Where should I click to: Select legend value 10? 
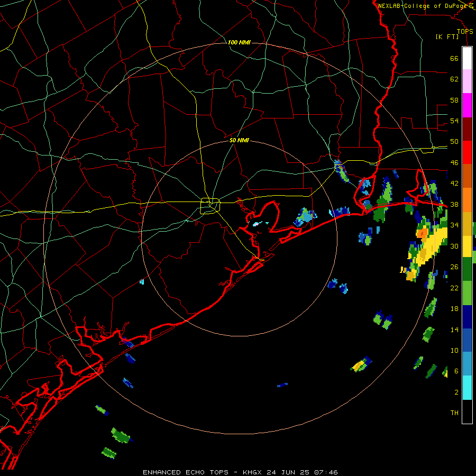454,350
